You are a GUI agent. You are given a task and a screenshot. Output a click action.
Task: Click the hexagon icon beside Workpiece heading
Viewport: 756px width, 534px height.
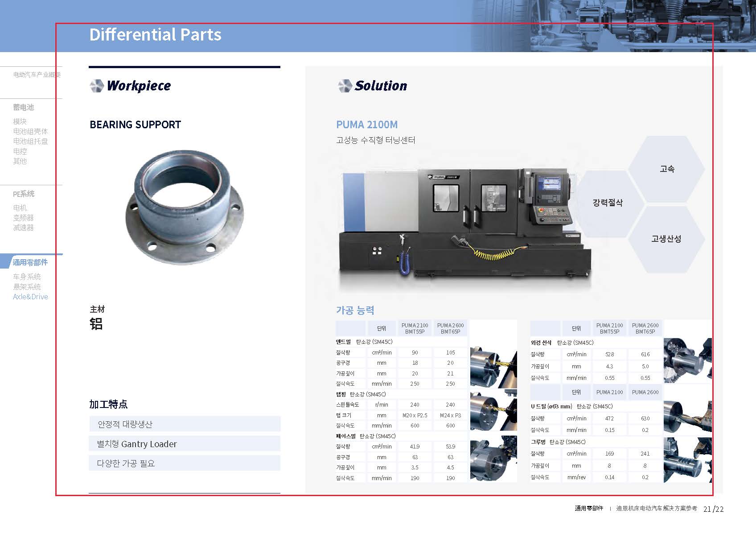tap(97, 86)
